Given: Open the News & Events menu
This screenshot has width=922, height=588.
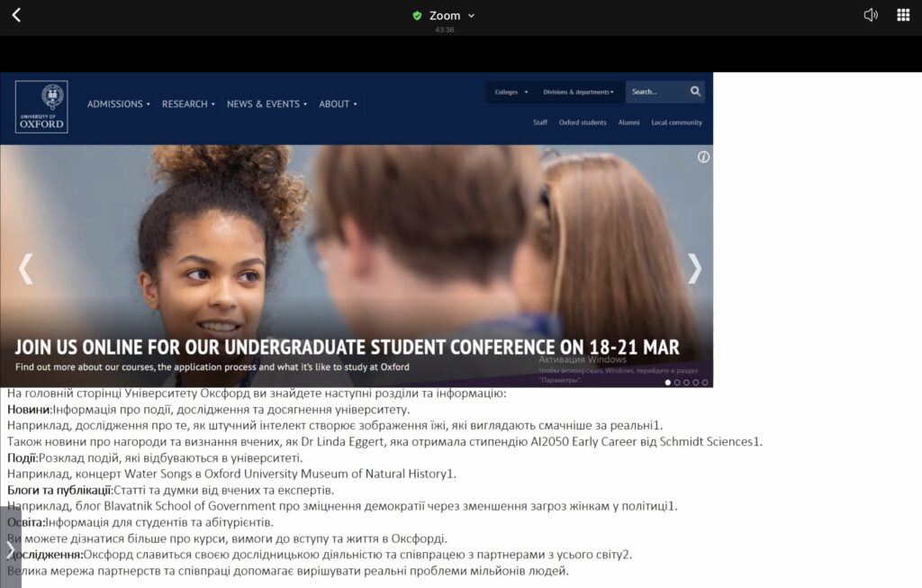Looking at the screenshot, I should [267, 104].
